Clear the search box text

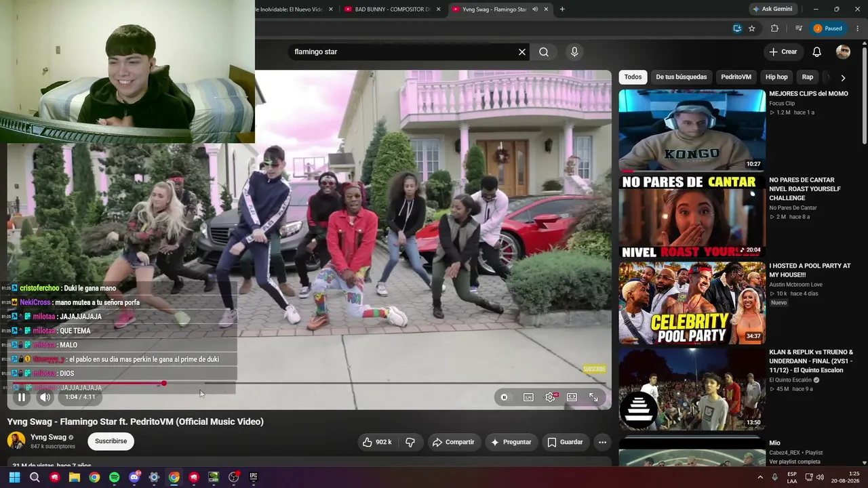point(522,52)
